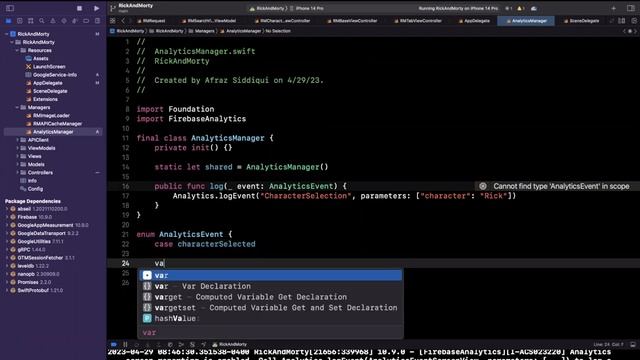Image resolution: width=640 pixels, height=360 pixels.
Task: Switch to the RMBaseViewController tab
Action: click(351, 21)
